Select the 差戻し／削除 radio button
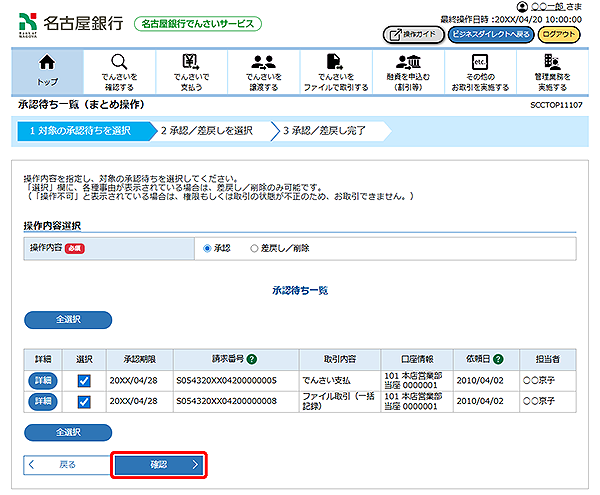Viewport: 600px width, 495px height. [x=254, y=247]
